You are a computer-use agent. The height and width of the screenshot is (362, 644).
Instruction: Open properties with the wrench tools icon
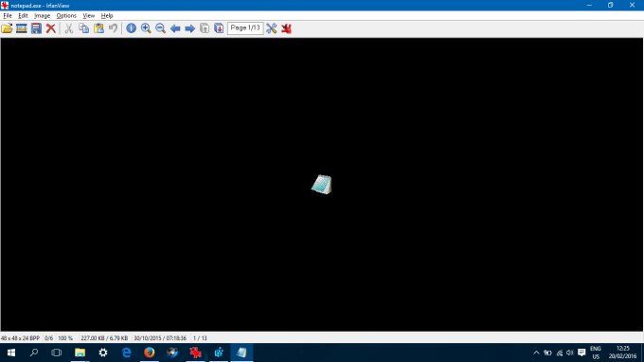(x=272, y=28)
